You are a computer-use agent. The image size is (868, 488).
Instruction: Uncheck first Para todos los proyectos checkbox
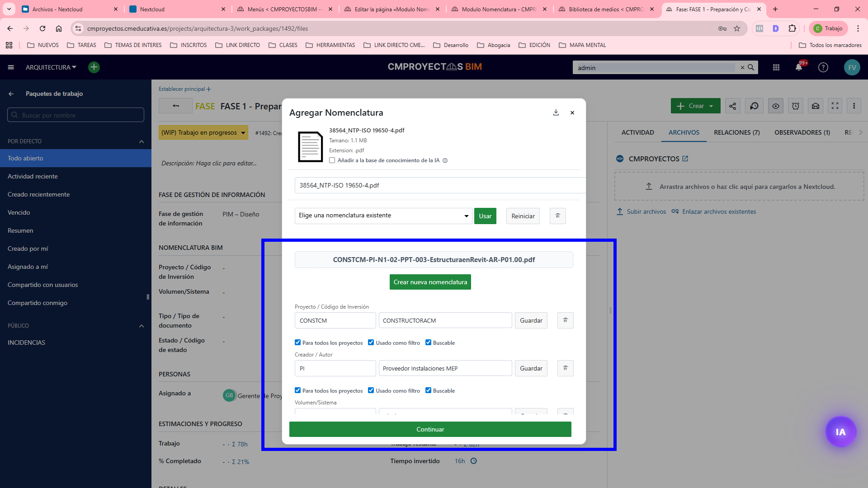[297, 343]
